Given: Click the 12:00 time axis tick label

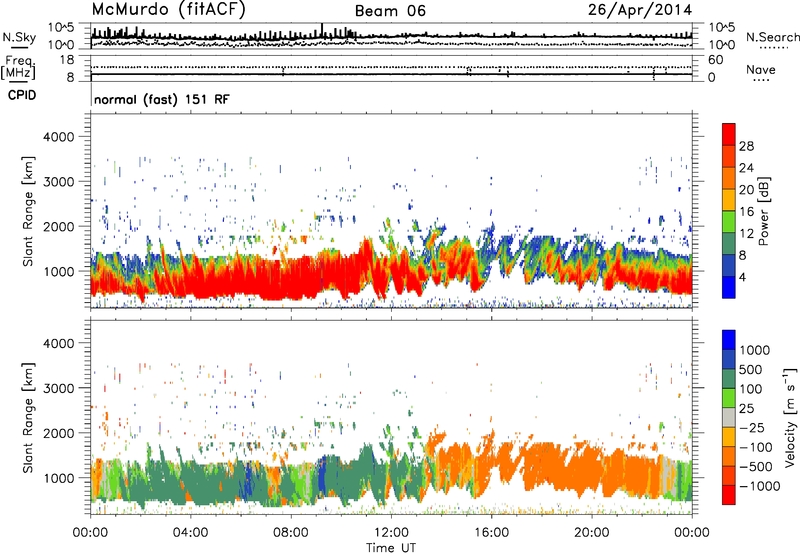Looking at the screenshot, I should [391, 533].
